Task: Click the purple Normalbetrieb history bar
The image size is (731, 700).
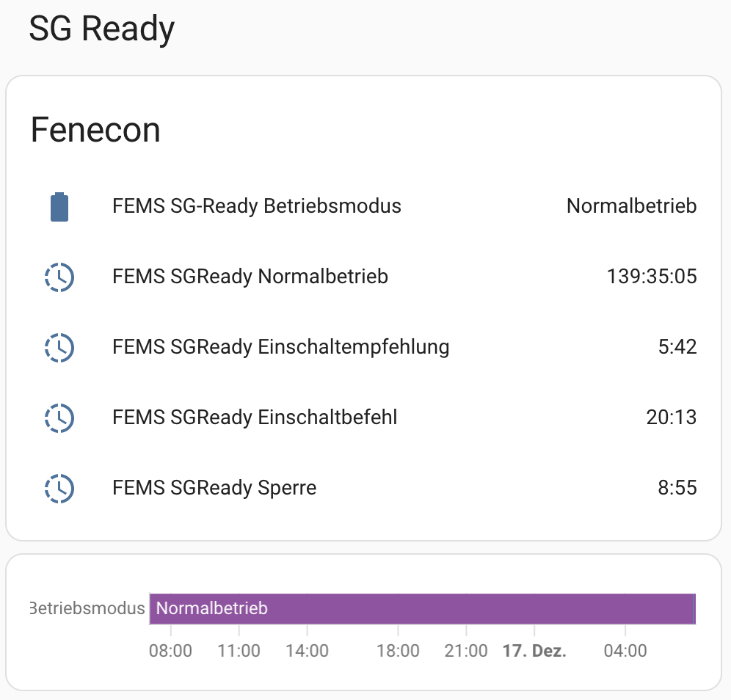Action: [x=421, y=608]
